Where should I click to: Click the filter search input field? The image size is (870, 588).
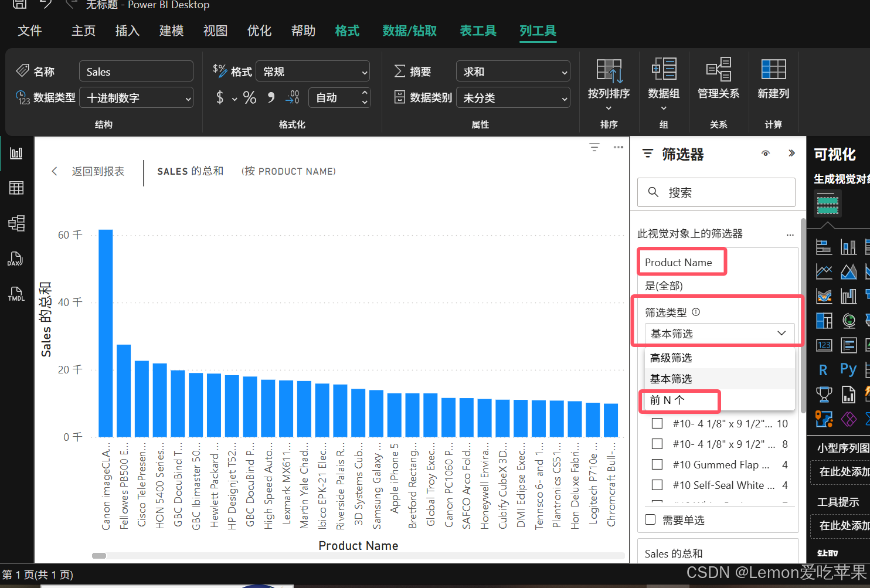[x=716, y=192]
